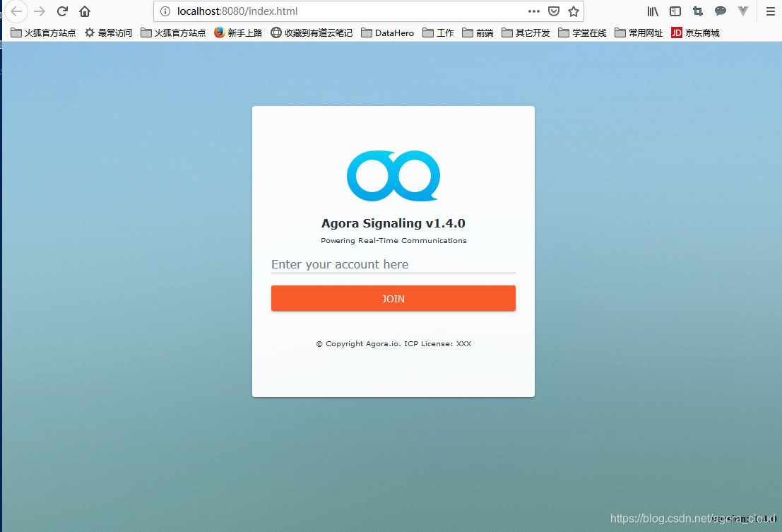Viewport: 782px width, 532px height.
Task: Open the Firefox home page
Action: coord(85,11)
